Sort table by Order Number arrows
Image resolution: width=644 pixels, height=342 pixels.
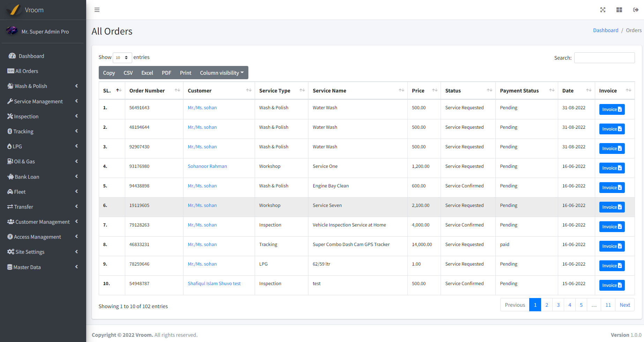(178, 90)
